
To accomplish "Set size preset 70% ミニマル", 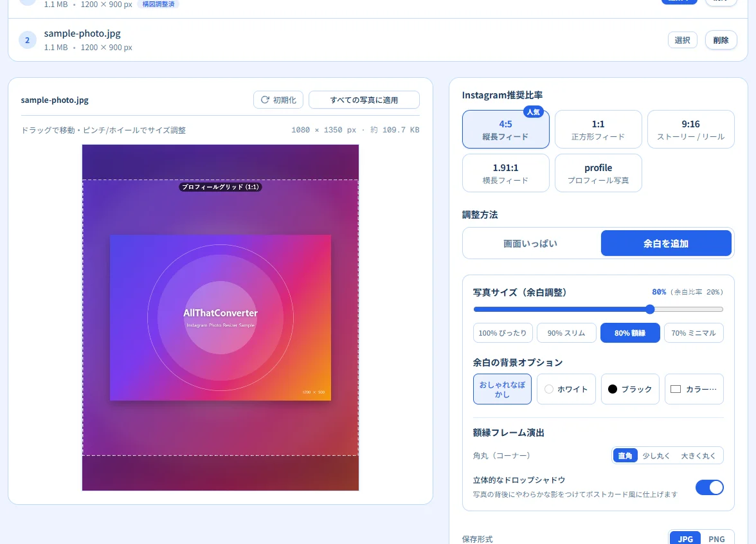I will tap(694, 333).
